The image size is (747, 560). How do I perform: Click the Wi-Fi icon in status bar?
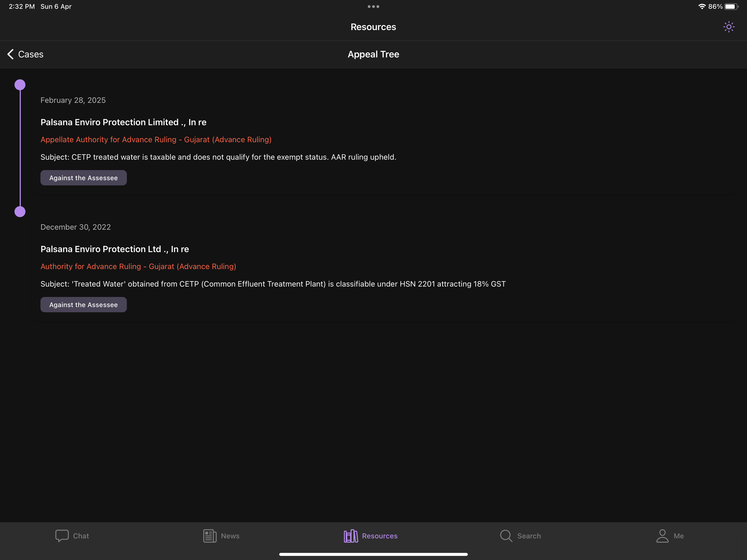(702, 6)
